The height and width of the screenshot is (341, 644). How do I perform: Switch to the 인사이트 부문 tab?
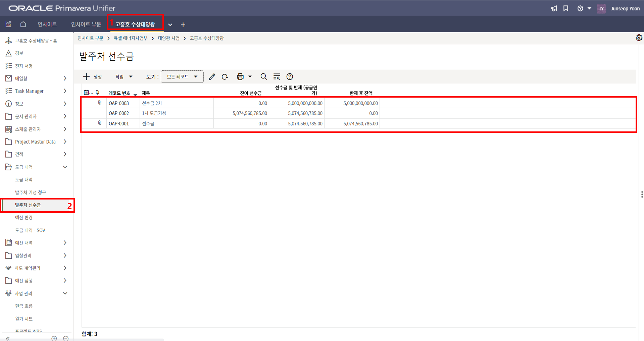point(86,24)
